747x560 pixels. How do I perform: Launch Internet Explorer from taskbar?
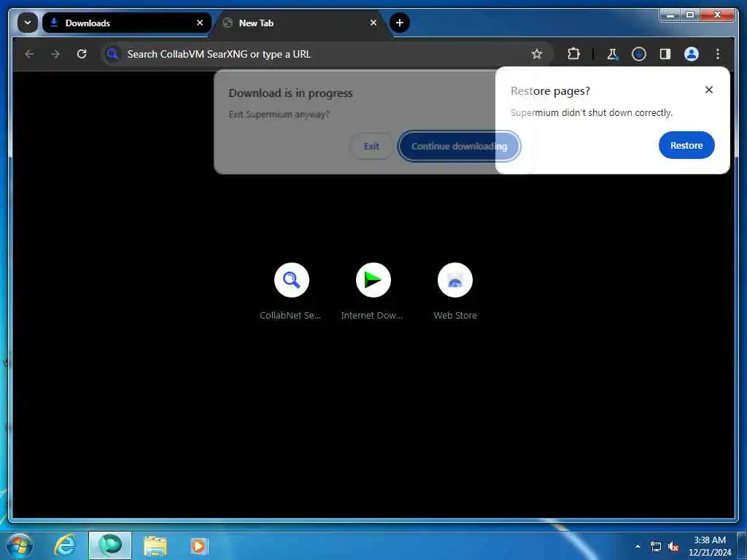pyautogui.click(x=65, y=545)
